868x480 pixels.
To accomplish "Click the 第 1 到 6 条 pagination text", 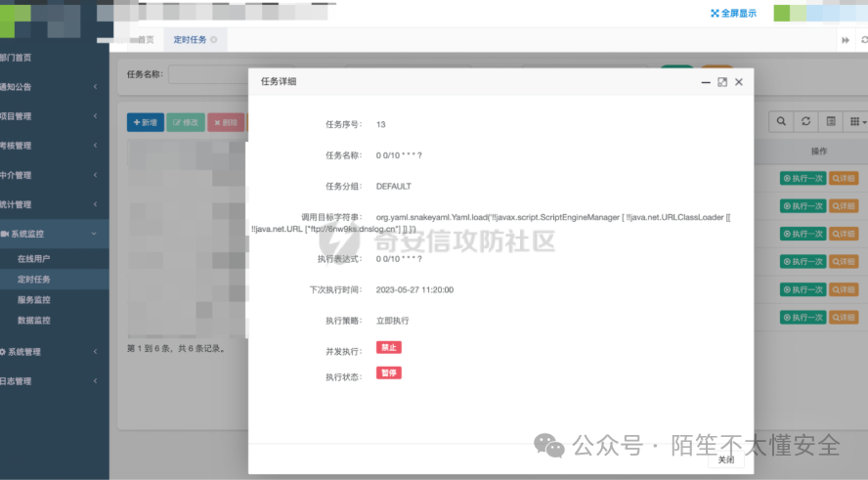I will click(x=177, y=349).
